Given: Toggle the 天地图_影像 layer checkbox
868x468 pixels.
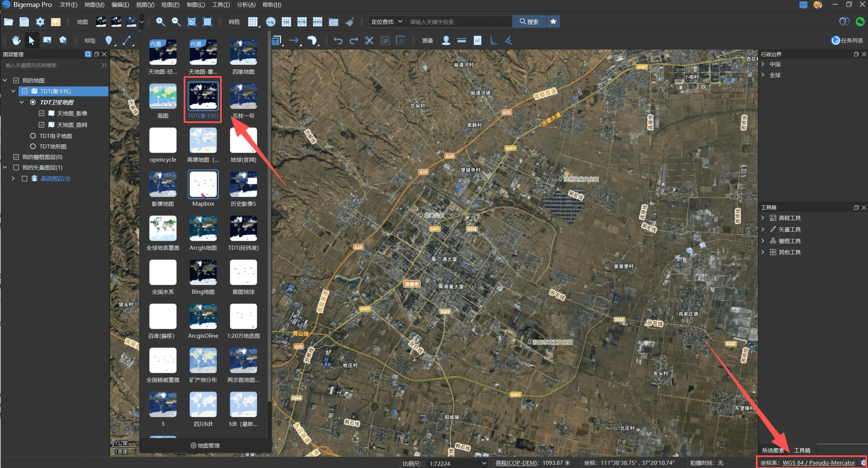Looking at the screenshot, I should (41, 113).
